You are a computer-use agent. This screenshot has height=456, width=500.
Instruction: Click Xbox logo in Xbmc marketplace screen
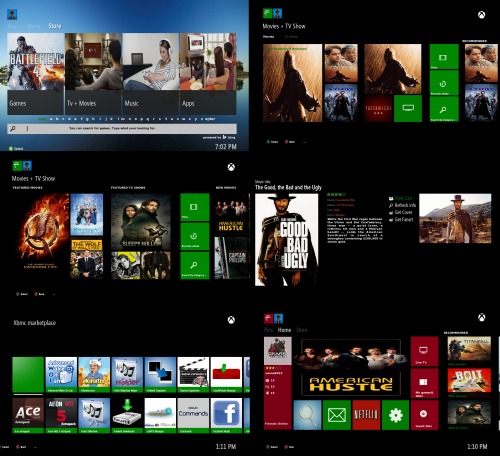point(231,320)
